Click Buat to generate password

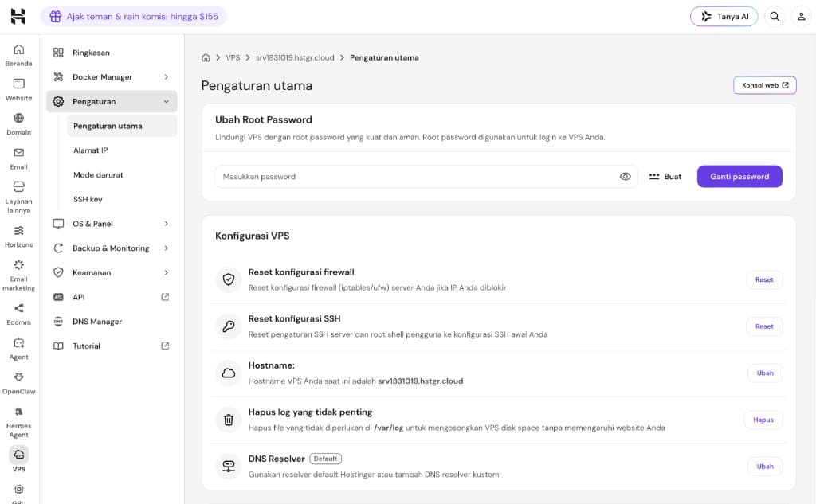coord(665,176)
